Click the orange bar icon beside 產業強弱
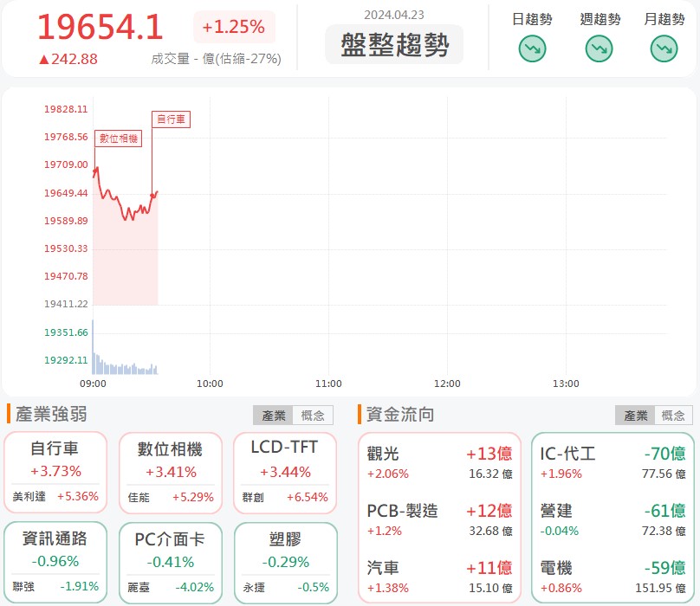The height and width of the screenshot is (606, 700). (9, 414)
